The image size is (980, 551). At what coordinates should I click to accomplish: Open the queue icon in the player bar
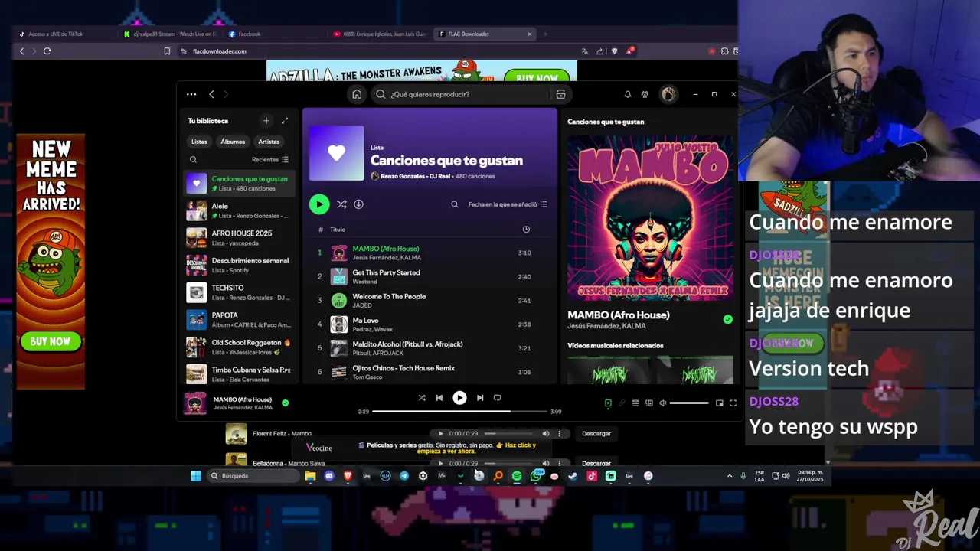[x=635, y=403]
